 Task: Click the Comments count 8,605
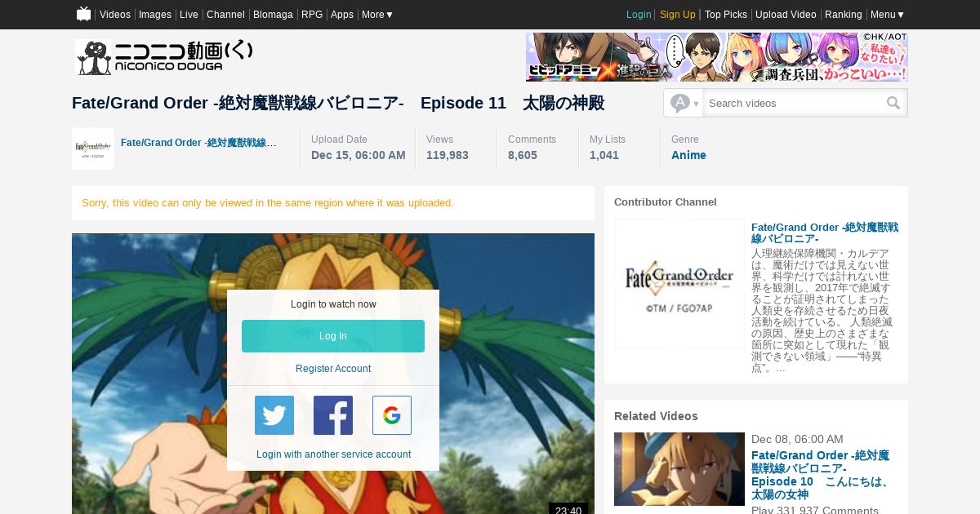coord(523,155)
